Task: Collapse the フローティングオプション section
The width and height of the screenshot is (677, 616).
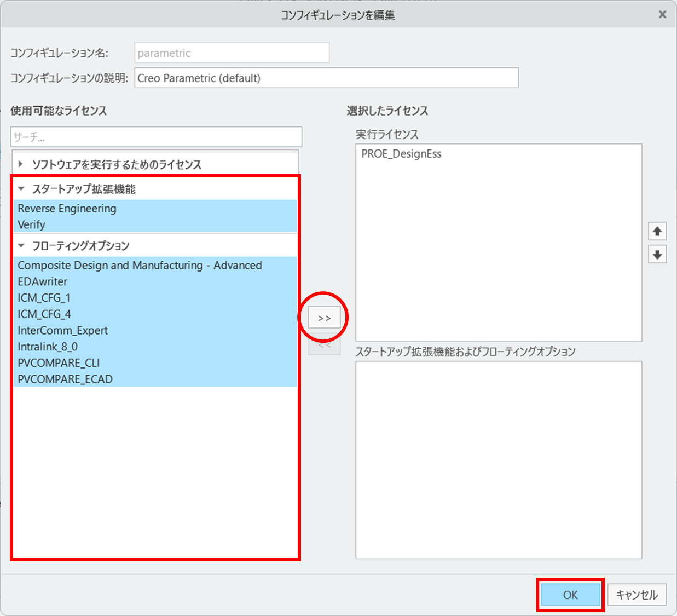Action: pos(21,246)
